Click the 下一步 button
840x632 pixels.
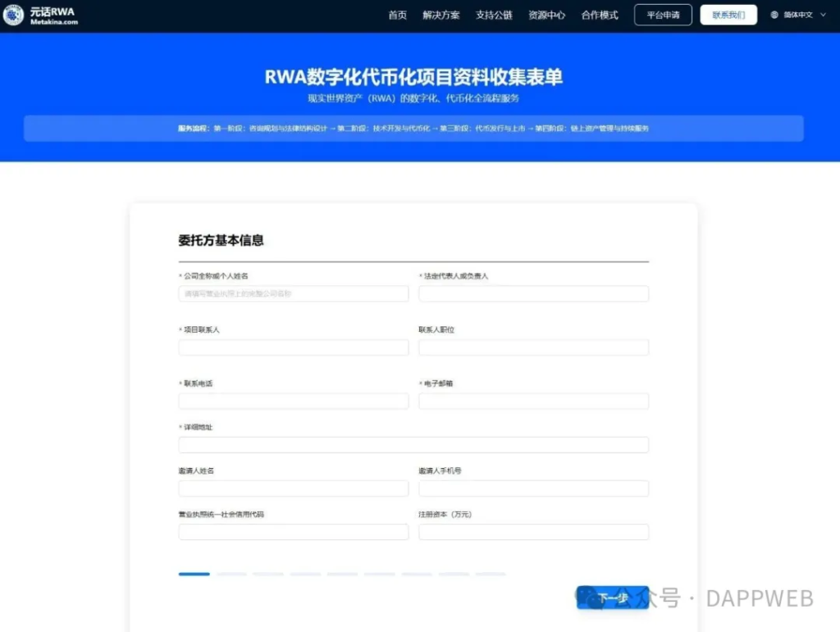point(612,598)
